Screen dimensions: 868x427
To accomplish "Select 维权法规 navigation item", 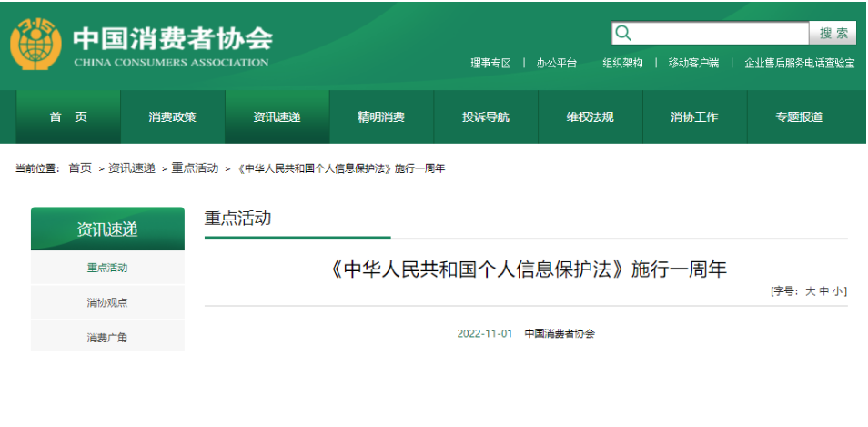I will click(x=590, y=117).
